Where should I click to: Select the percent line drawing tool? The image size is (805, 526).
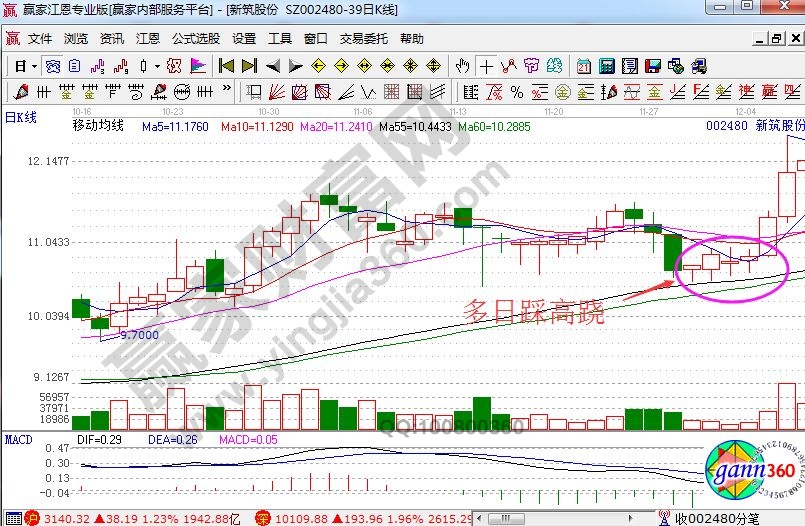[x=517, y=92]
